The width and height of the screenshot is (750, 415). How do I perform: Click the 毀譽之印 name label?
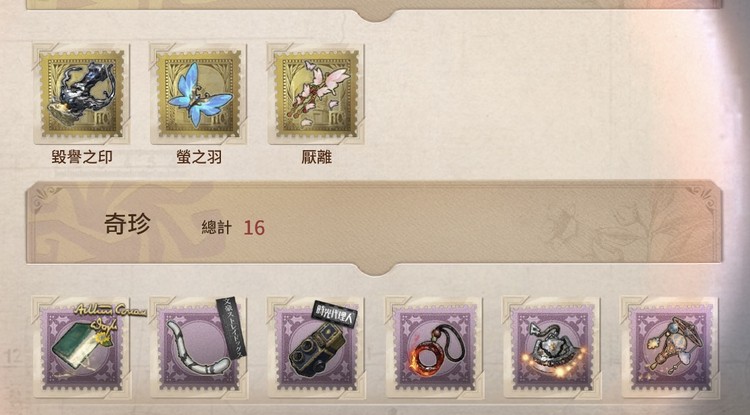(82, 157)
